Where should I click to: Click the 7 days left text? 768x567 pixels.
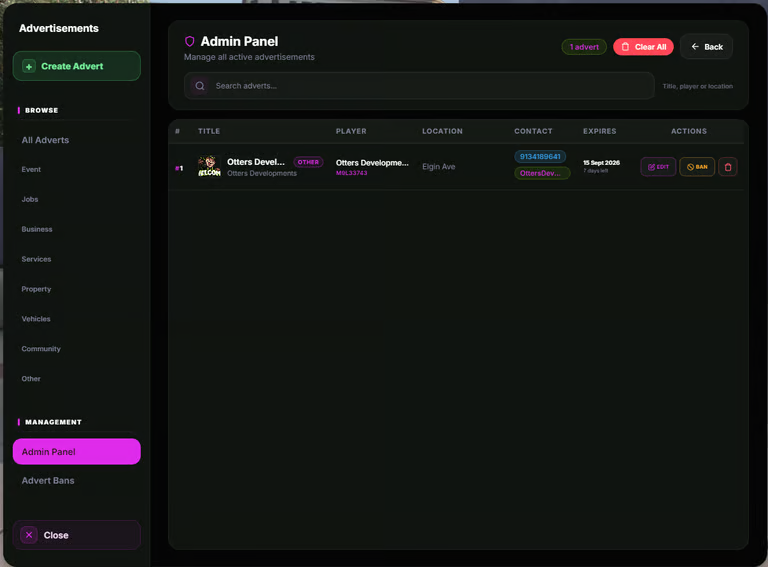point(595,171)
